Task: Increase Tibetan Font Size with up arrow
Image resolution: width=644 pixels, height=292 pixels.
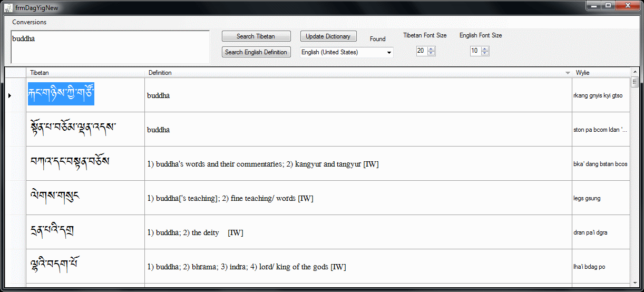Action: tap(431, 49)
